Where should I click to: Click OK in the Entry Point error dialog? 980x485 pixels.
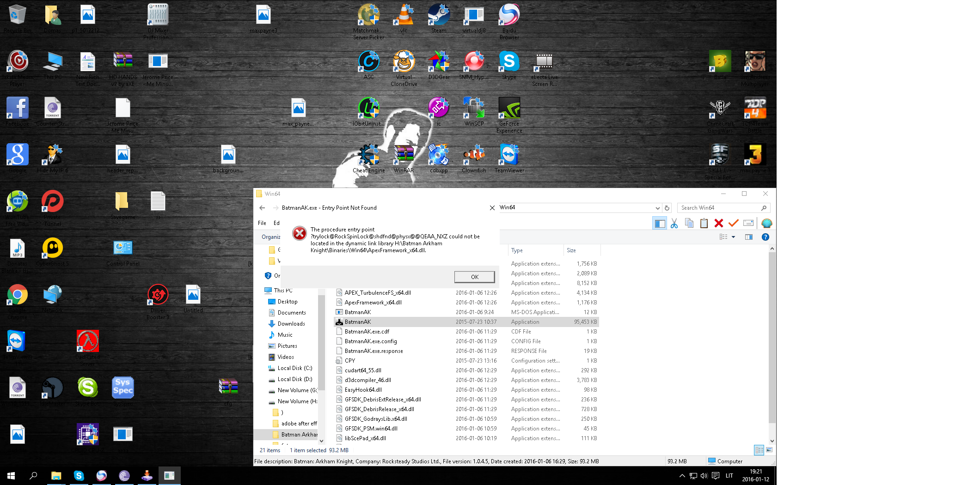click(x=475, y=277)
